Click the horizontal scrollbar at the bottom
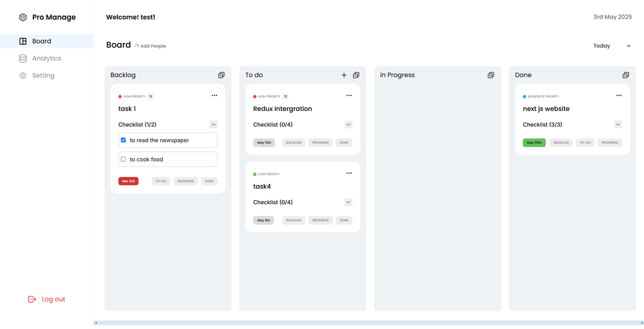The image size is (644, 329). (368, 323)
